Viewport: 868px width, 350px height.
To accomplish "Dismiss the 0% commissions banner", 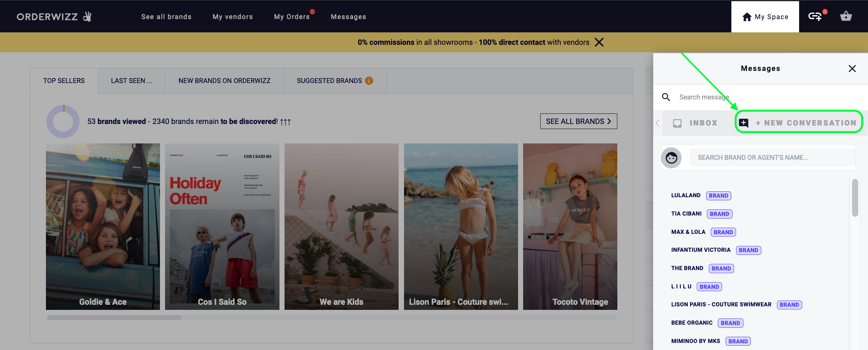I will (x=599, y=42).
